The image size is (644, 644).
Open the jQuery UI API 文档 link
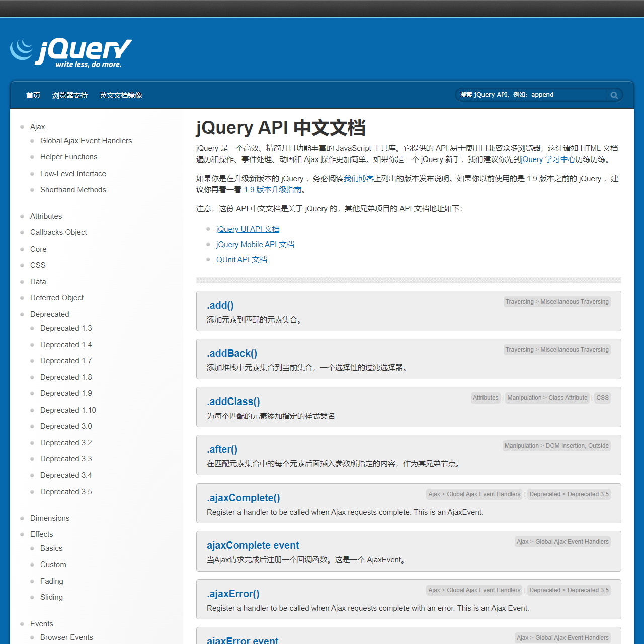coord(248,229)
